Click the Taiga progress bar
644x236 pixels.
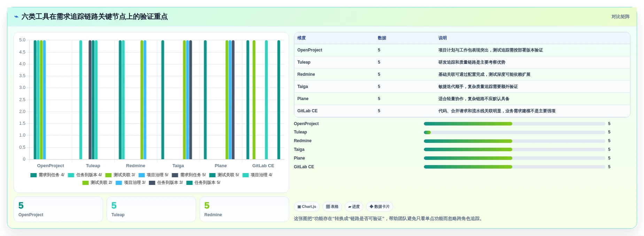514,150
